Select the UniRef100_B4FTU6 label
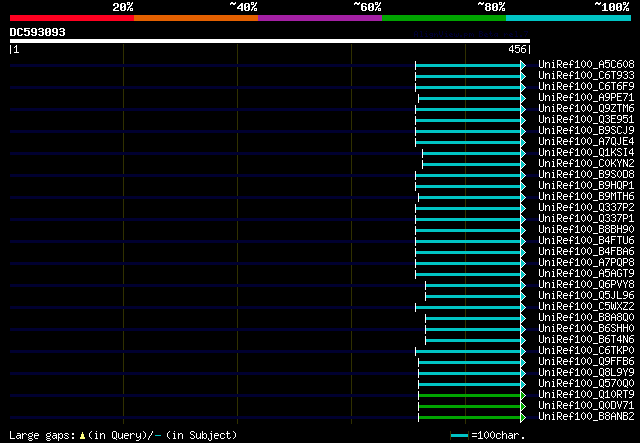The width and height of the screenshot is (640, 443). point(586,241)
